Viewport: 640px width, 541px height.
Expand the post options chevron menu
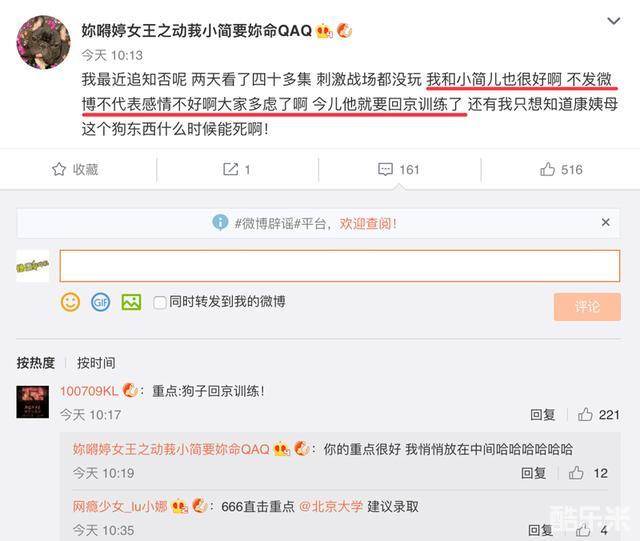pos(614,20)
